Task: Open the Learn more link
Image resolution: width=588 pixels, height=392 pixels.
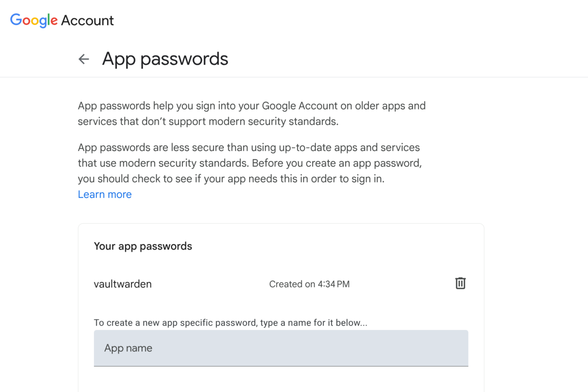Action: coord(105,194)
